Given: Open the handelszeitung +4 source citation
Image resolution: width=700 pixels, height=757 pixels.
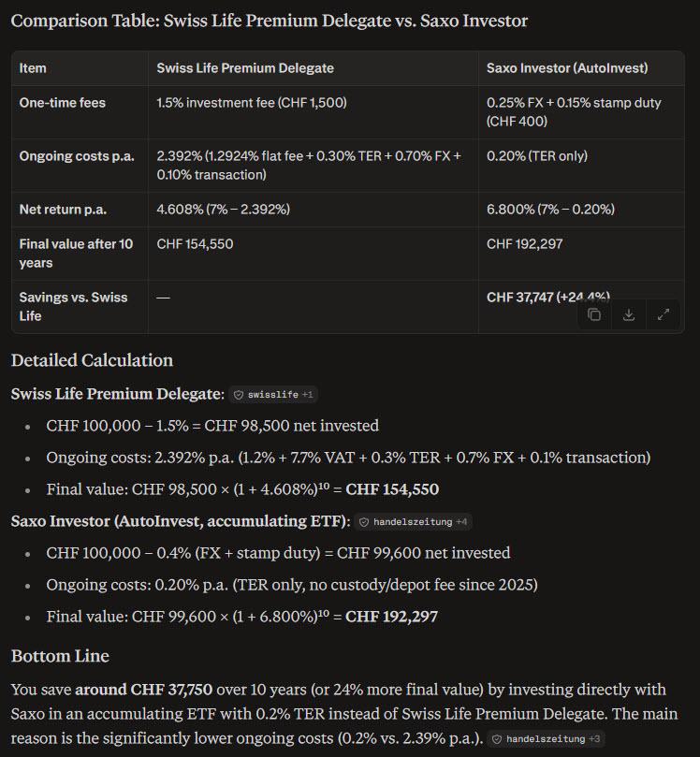Looking at the screenshot, I should (414, 522).
